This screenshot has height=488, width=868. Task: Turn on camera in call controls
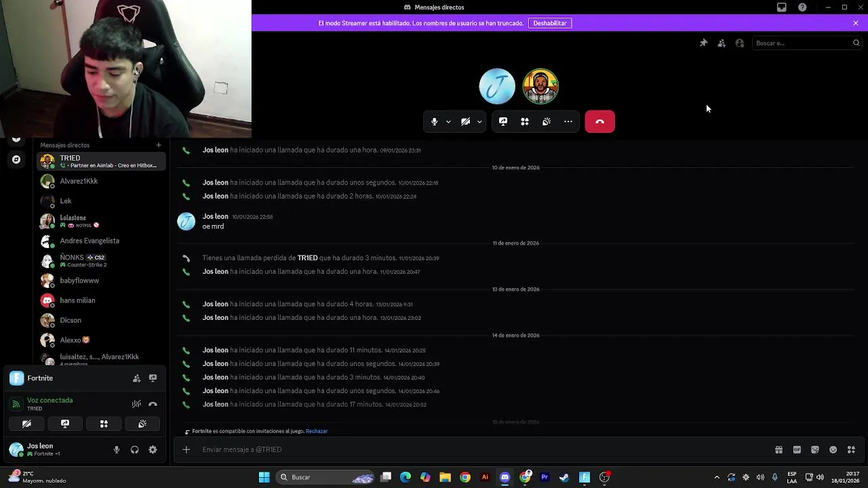click(x=465, y=122)
